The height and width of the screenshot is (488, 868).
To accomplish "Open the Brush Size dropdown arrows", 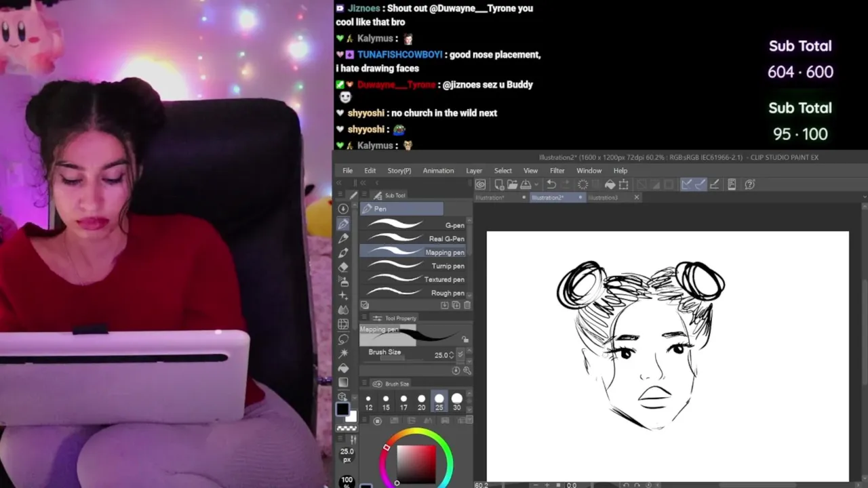I will (x=460, y=354).
